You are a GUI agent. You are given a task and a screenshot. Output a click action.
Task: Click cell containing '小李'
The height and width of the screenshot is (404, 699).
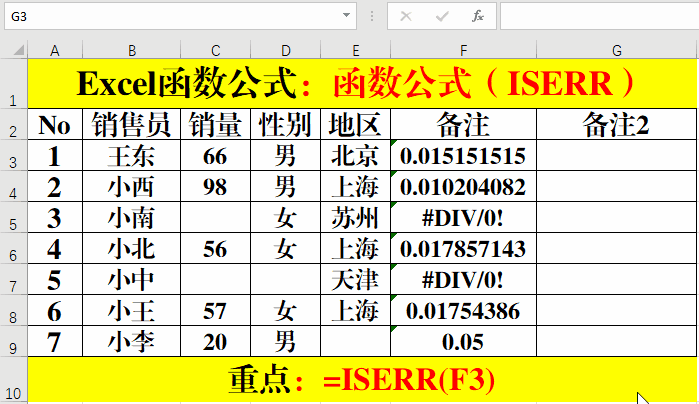click(x=132, y=341)
